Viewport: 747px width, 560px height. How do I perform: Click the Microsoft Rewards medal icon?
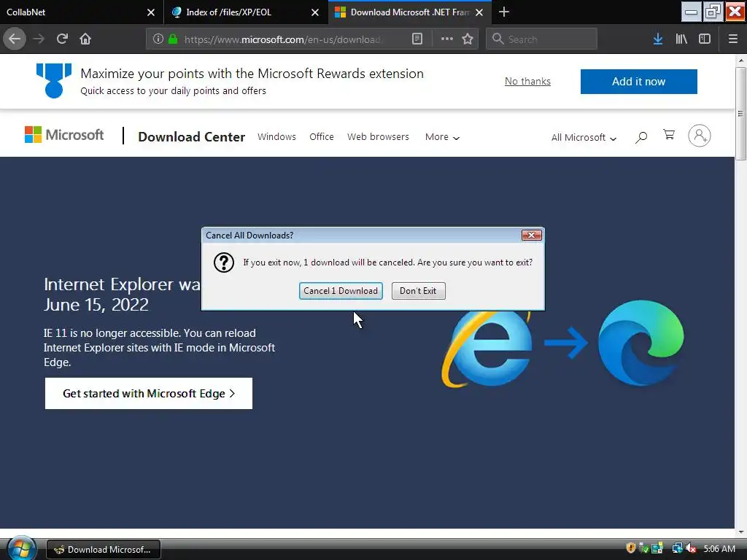tap(54, 81)
